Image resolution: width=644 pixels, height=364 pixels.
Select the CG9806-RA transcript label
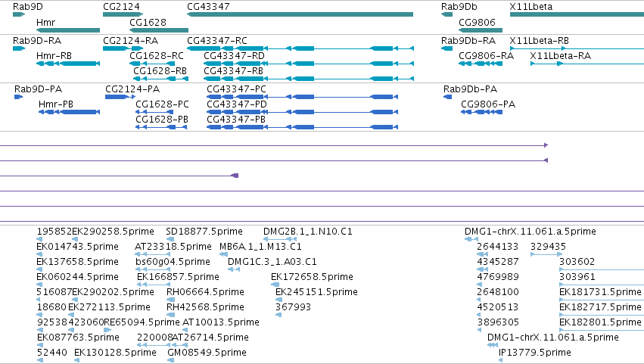click(487, 56)
